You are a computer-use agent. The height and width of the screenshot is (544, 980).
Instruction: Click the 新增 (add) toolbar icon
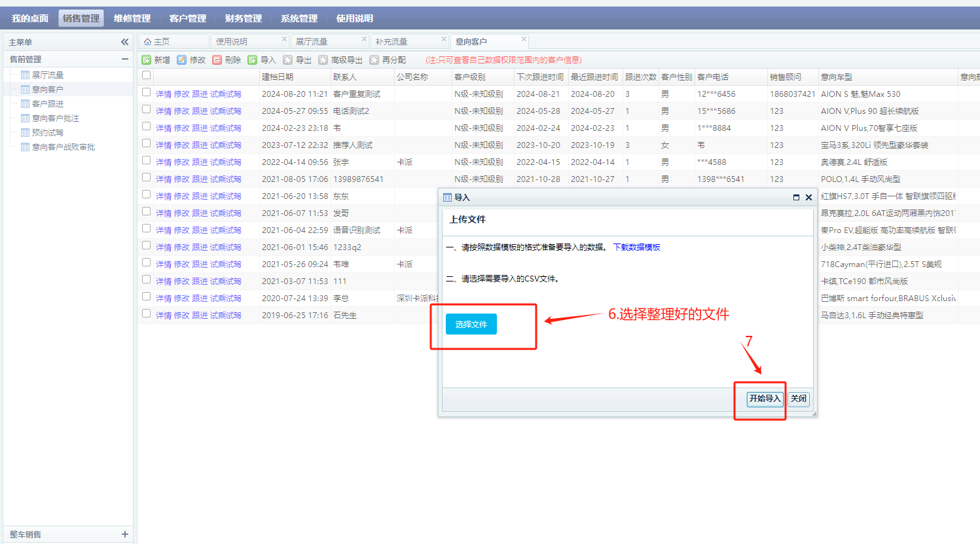[x=147, y=60]
